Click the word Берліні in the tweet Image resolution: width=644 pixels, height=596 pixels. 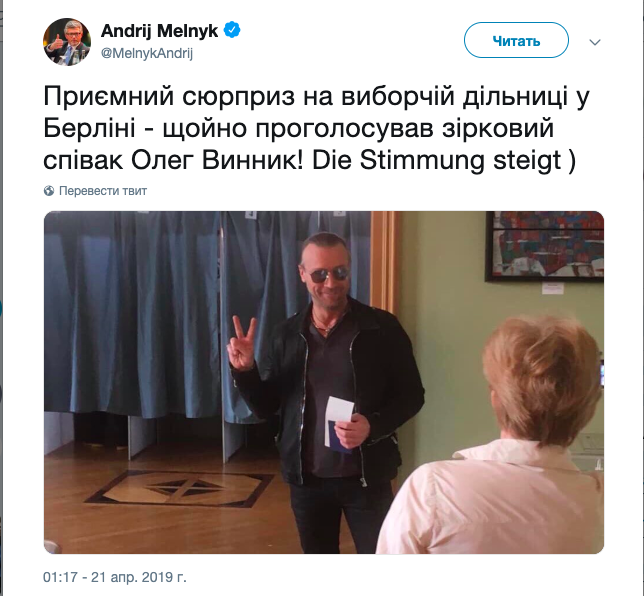[90, 129]
